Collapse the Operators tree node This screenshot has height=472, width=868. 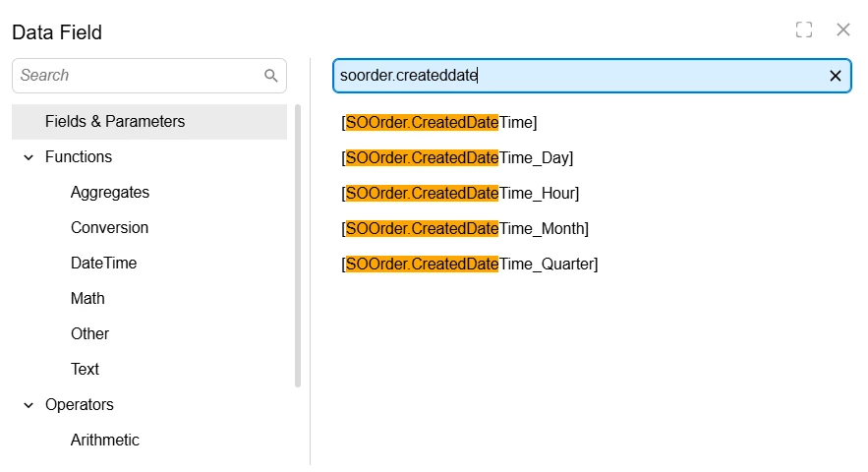coord(29,405)
